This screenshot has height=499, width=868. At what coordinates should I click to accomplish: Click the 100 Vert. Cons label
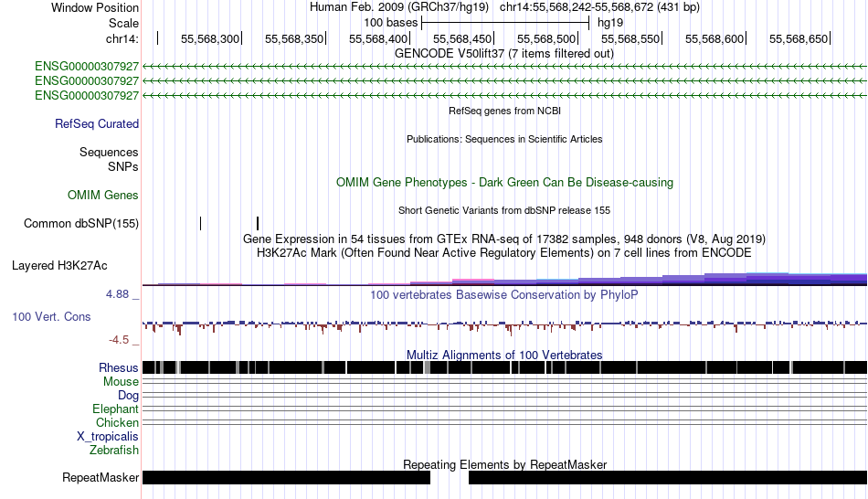(x=51, y=317)
